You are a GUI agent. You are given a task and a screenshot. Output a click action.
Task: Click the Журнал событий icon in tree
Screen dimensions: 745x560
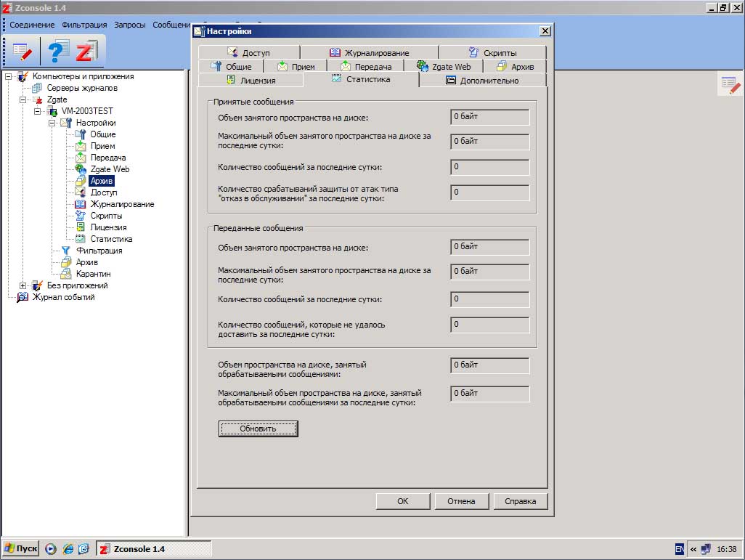23,297
